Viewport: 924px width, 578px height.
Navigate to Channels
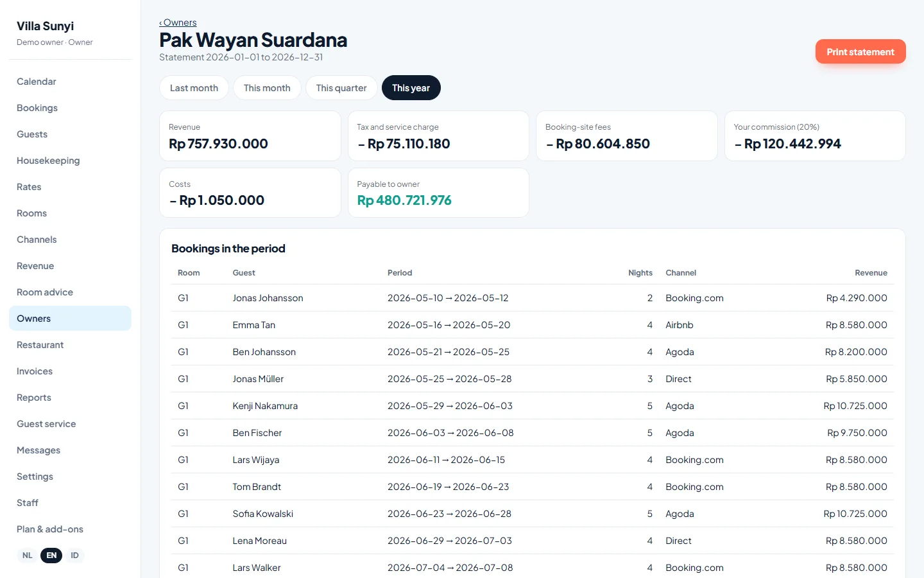70,240
